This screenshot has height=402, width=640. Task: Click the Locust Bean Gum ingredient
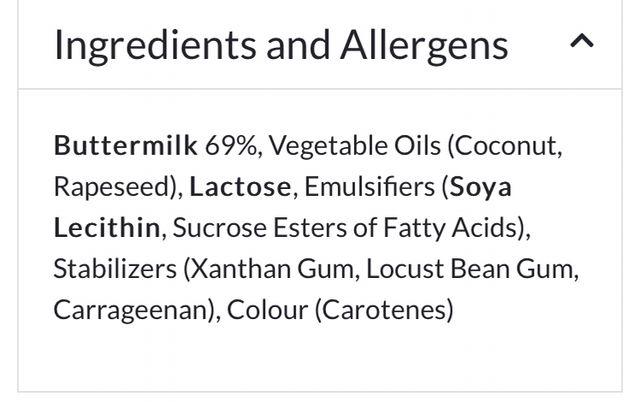(471, 269)
